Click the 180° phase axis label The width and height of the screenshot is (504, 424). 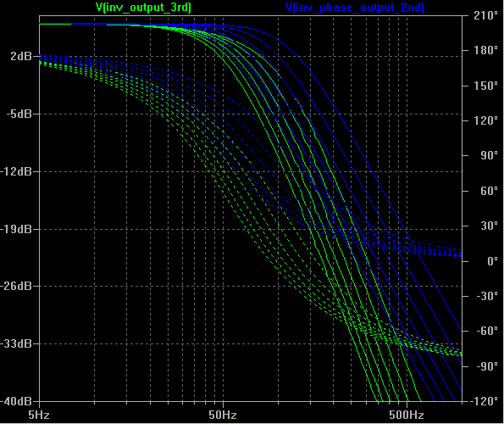(x=485, y=51)
